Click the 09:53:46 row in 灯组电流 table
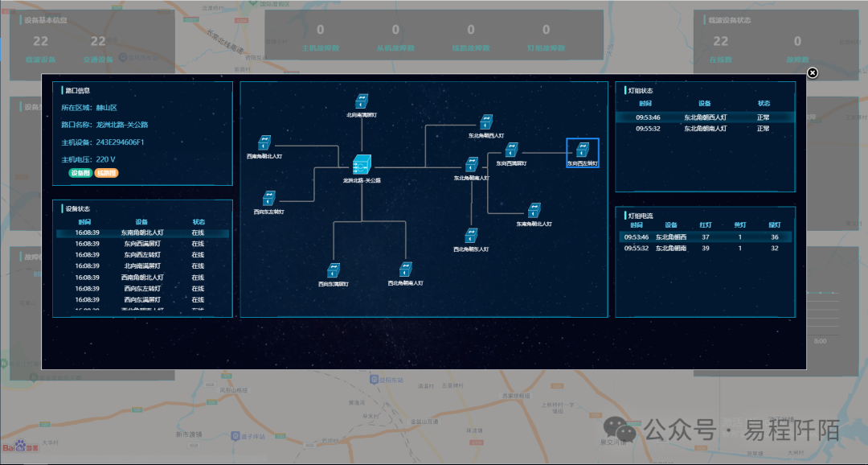Viewport: 868px width, 465px height. click(x=704, y=237)
